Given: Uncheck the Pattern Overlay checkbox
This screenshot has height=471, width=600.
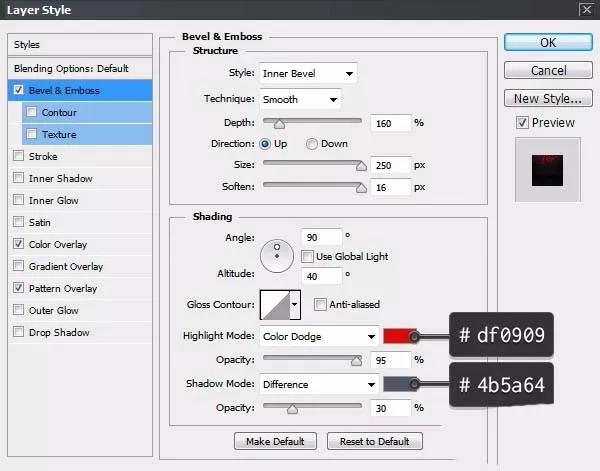Looking at the screenshot, I should tap(18, 288).
